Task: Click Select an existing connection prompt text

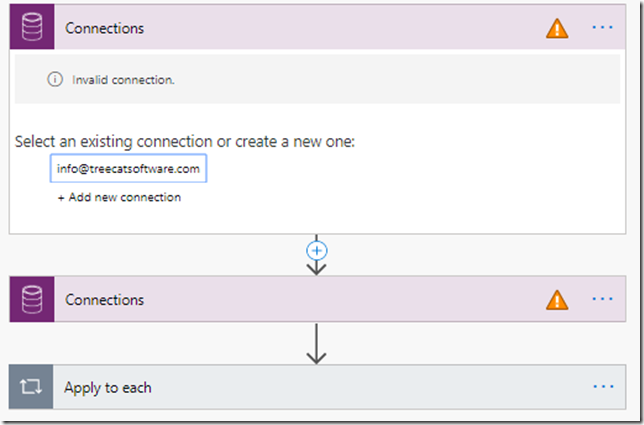Action: click(185, 142)
